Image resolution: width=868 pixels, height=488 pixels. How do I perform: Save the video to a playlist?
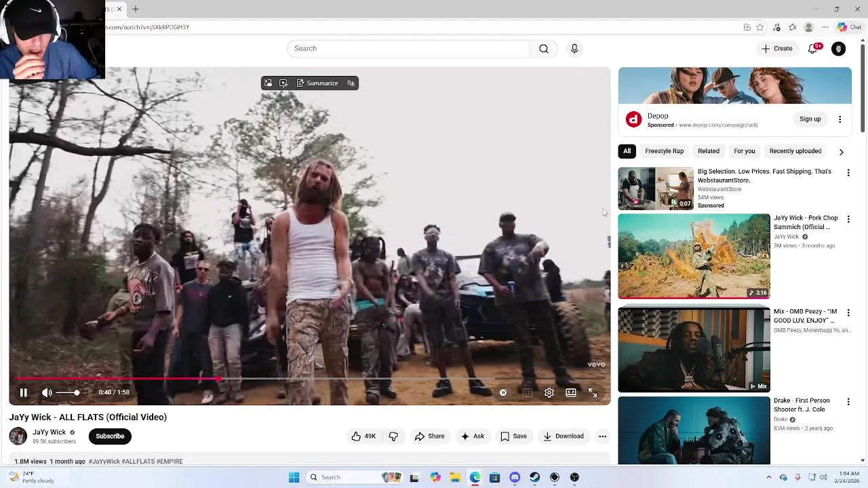(x=513, y=436)
